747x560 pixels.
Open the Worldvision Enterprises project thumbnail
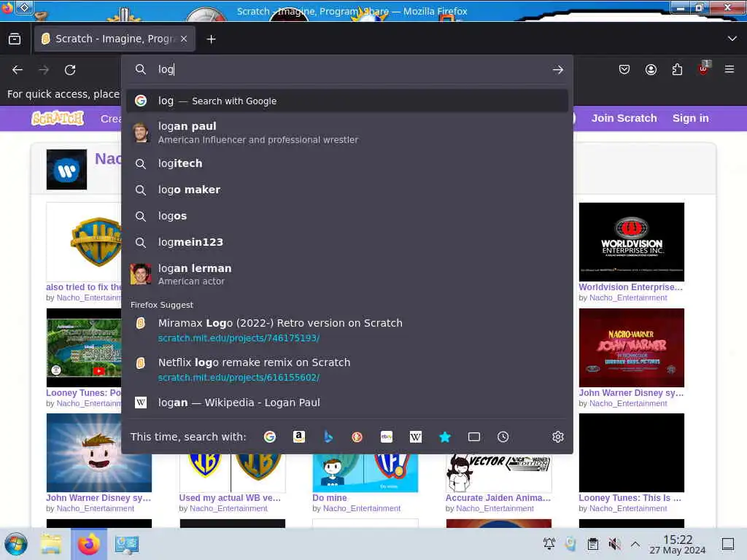(x=631, y=242)
